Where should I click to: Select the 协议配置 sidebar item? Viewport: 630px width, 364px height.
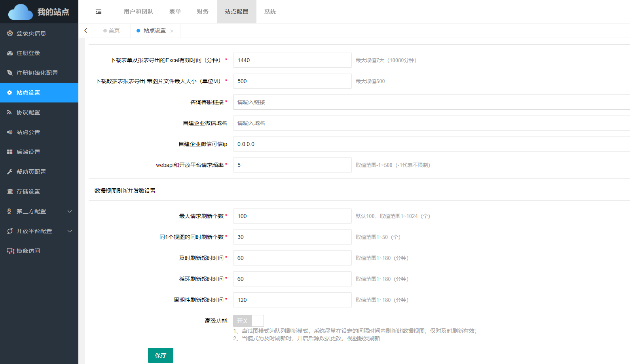click(28, 112)
